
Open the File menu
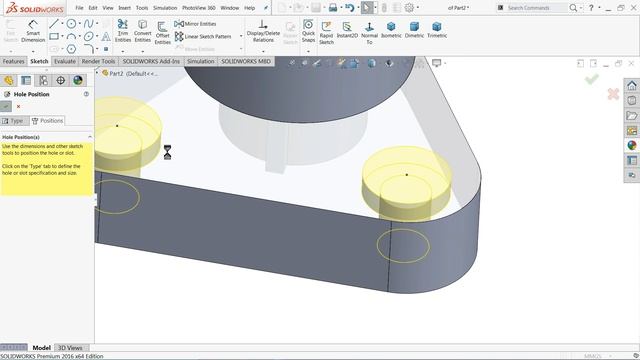click(x=79, y=8)
